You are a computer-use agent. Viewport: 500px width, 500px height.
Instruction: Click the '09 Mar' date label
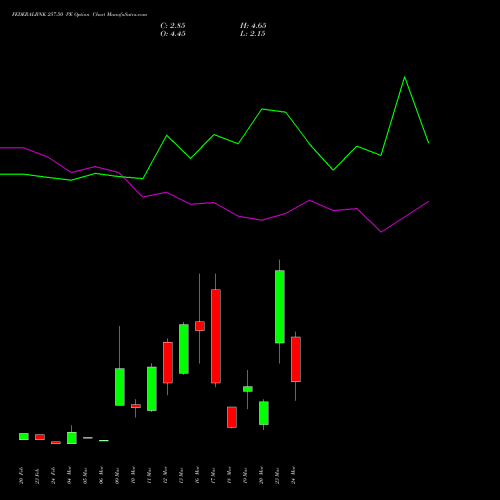pos(117,475)
